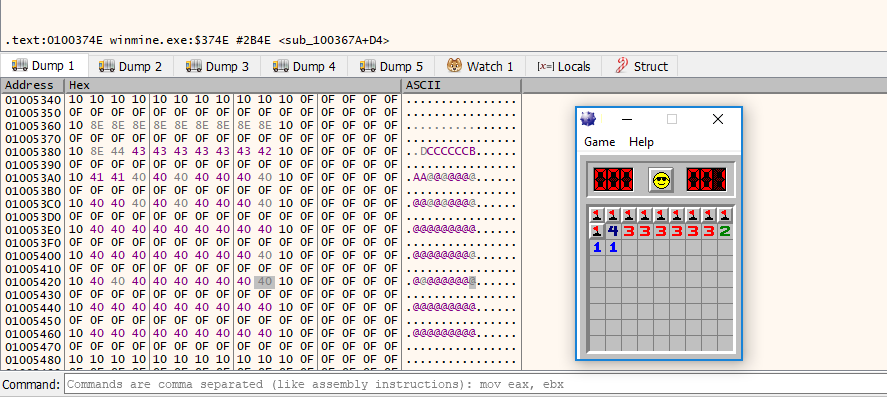Select address 010053E0 row
The height and width of the screenshot is (397, 887).
click(261, 230)
